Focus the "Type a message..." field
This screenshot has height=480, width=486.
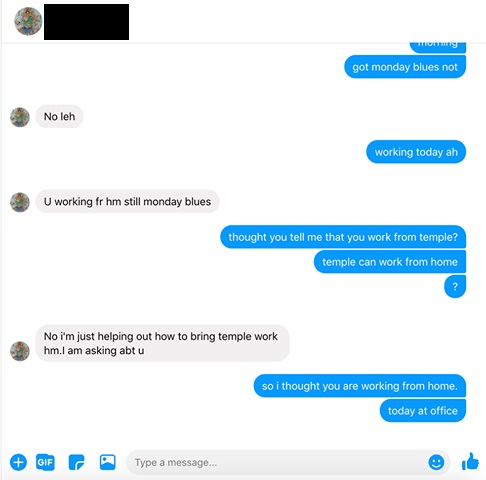pos(277,463)
